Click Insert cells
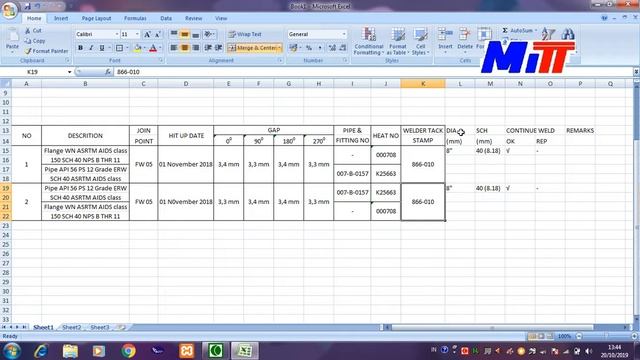 (x=445, y=40)
